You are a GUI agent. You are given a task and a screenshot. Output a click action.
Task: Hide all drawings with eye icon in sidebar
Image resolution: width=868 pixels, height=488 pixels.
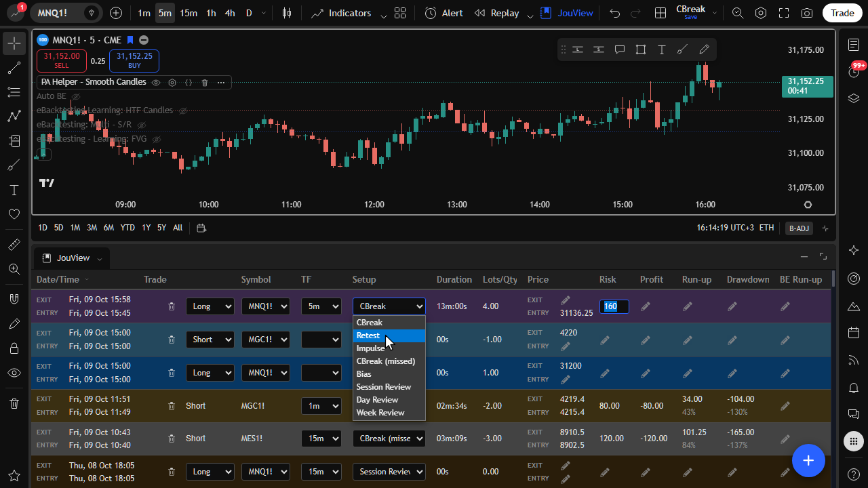pos(14,373)
